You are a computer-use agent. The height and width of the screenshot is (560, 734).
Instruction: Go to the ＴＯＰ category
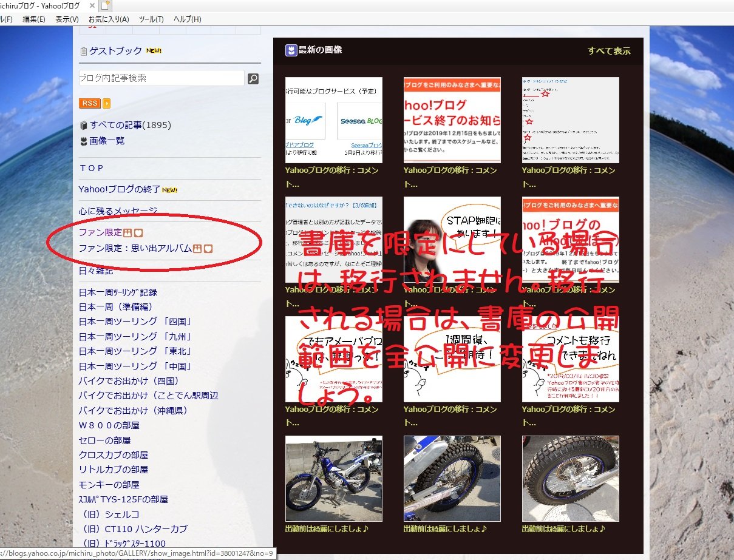pyautogui.click(x=91, y=168)
